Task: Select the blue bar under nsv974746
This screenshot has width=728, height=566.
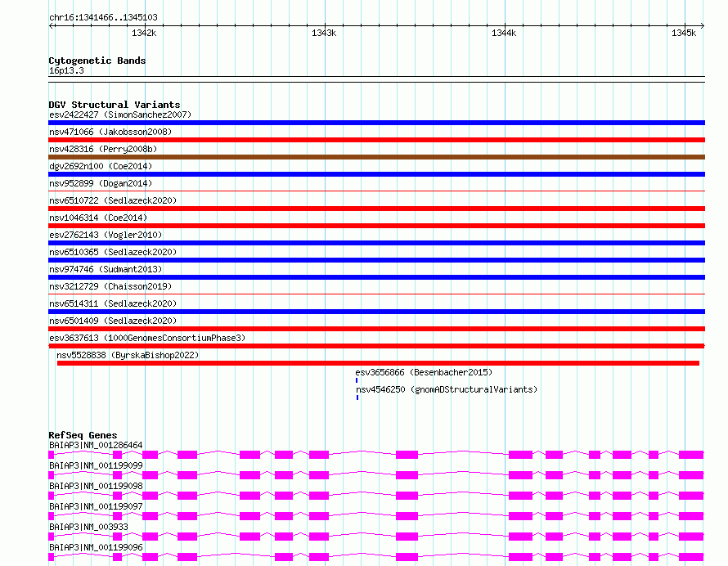Action: [x=376, y=277]
